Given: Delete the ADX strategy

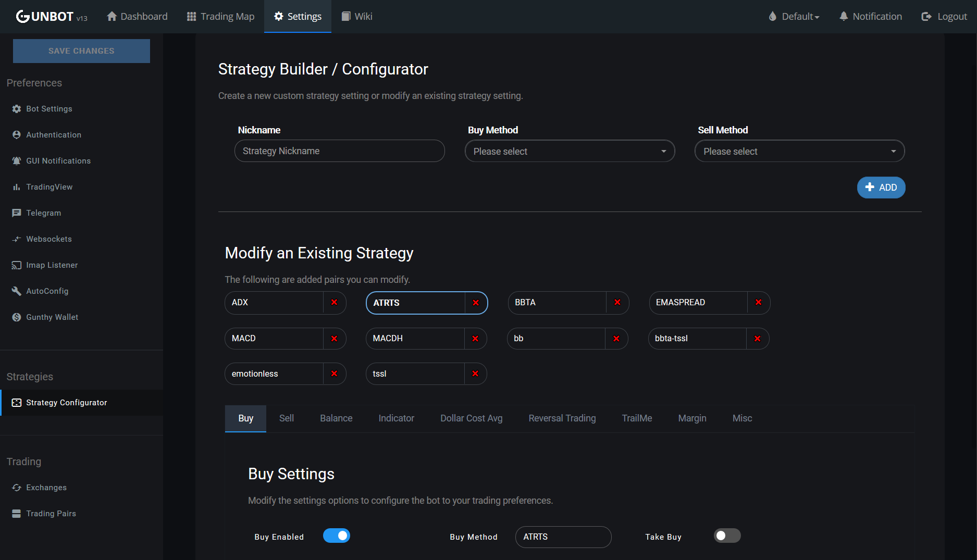Looking at the screenshot, I should [x=335, y=303].
